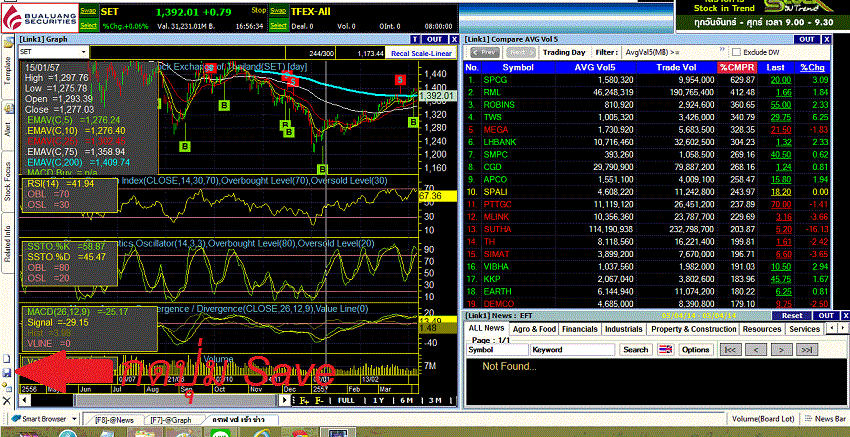Open the [F8]-@News bottom tab
This screenshot has height=437, width=850.
[x=113, y=420]
